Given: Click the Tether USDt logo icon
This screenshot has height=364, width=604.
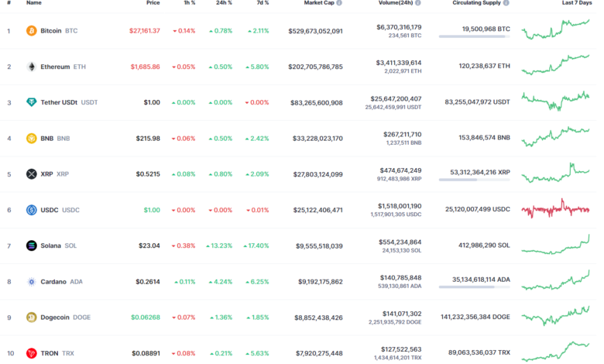Looking at the screenshot, I should point(32,102).
